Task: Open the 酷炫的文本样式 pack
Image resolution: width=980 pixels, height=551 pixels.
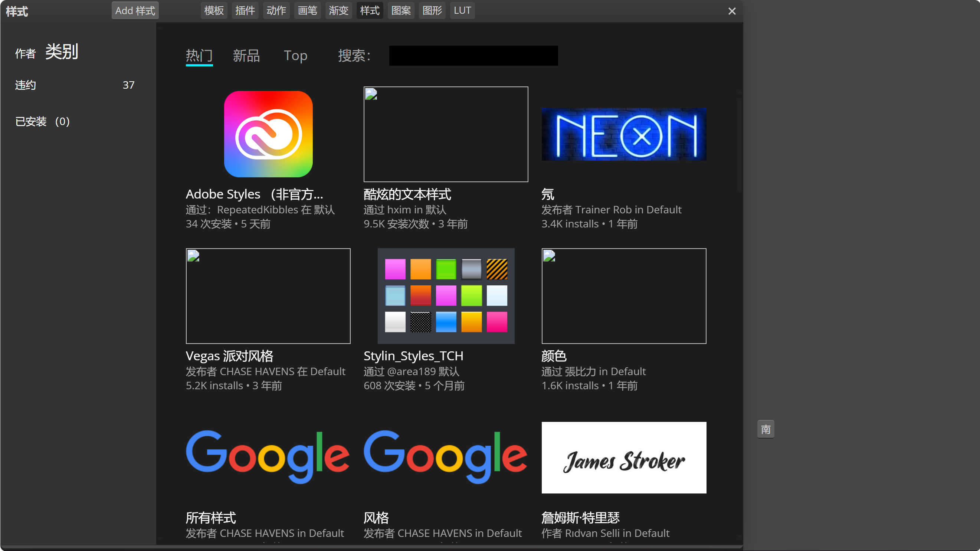Action: point(446,134)
